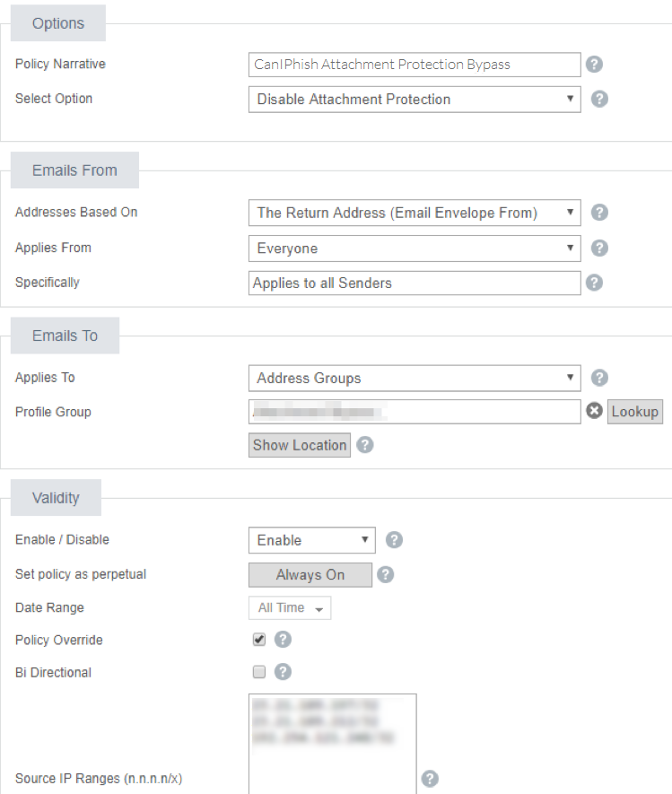672x794 pixels.
Task: Select the Options section header
Action: (57, 22)
